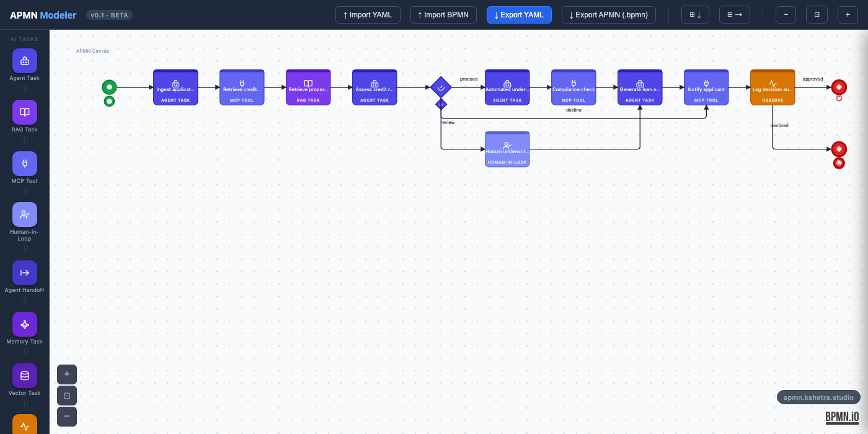Screen dimensions: 868x434
Task: Select the Automated underwriting agent task node
Action: point(507,87)
